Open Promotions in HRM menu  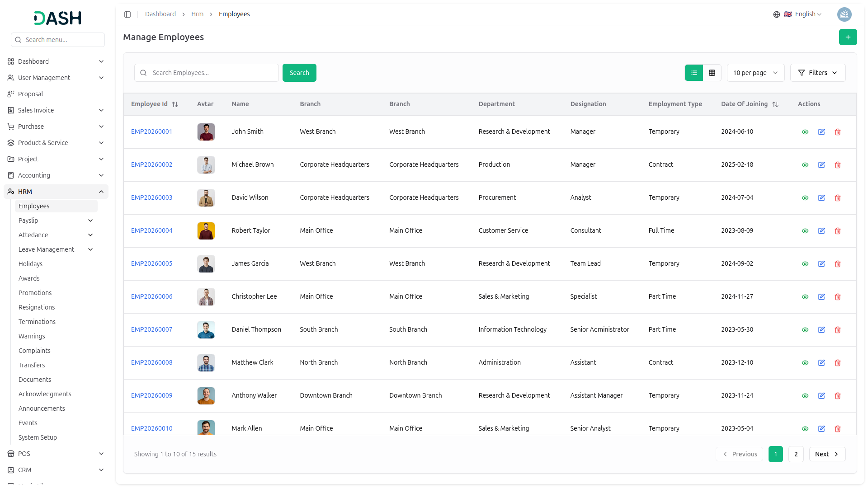pyautogui.click(x=35, y=293)
